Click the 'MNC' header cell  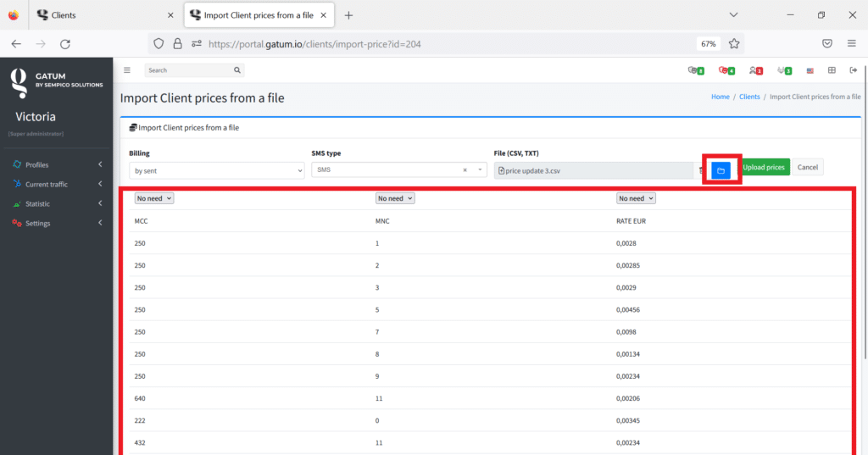coord(382,221)
